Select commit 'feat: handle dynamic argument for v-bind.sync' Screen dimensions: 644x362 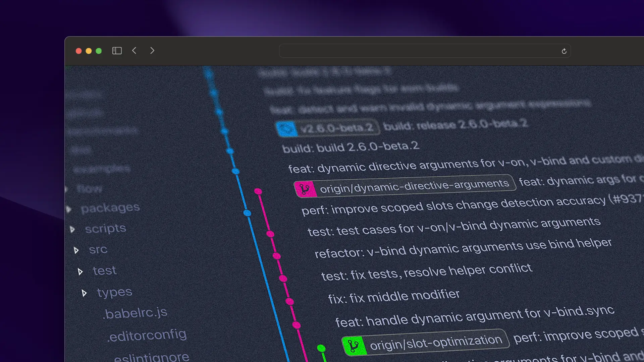coord(475,317)
